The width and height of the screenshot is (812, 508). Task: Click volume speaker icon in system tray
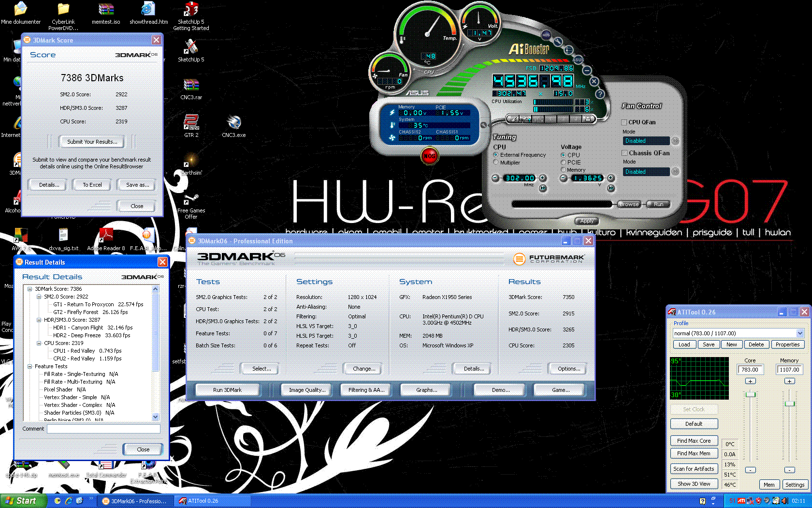784,501
